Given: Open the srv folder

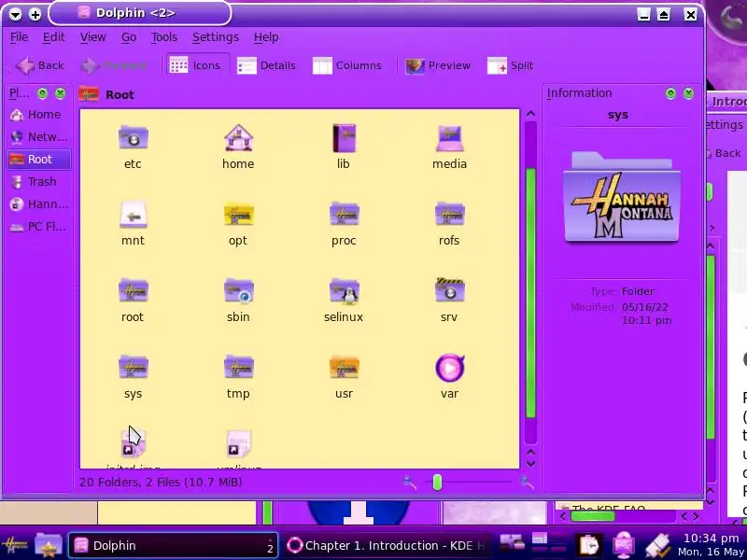Looking at the screenshot, I should [449, 291].
